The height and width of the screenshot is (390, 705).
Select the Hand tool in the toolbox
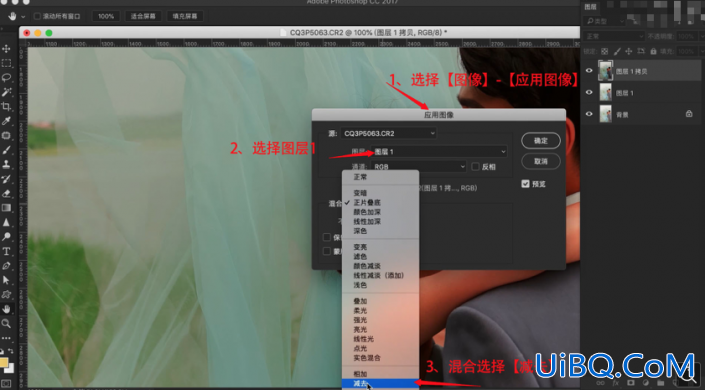tap(6, 309)
